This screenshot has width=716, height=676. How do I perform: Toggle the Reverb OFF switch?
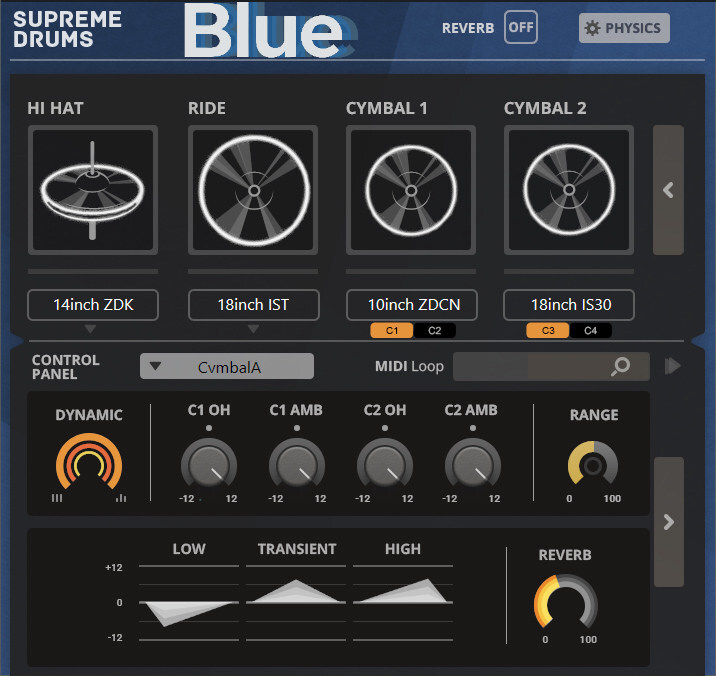click(x=520, y=28)
